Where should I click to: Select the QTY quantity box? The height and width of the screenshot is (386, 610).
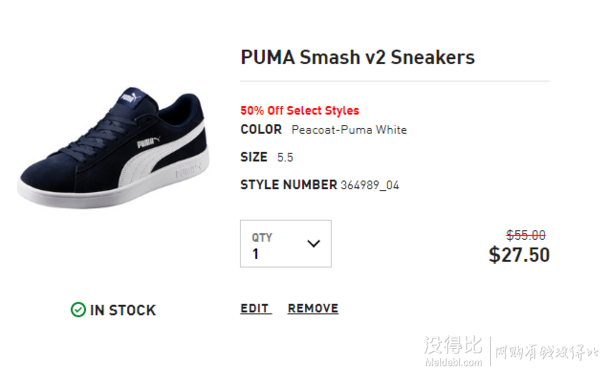click(x=286, y=244)
